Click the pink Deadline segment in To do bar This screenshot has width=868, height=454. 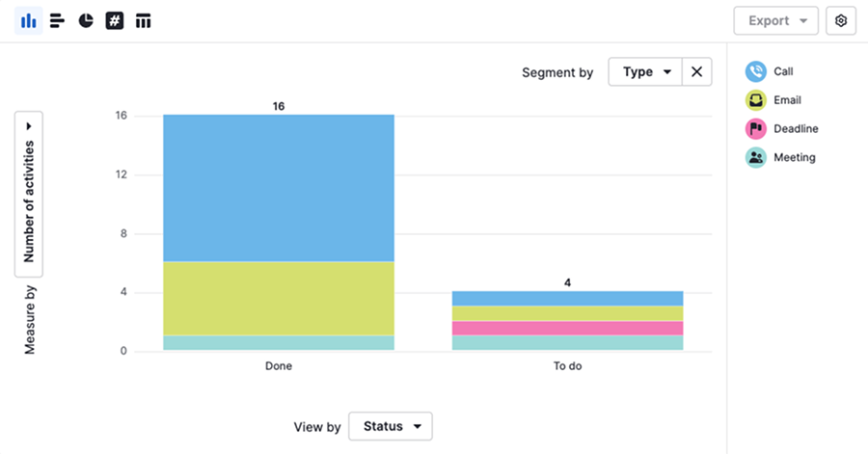[x=568, y=328]
